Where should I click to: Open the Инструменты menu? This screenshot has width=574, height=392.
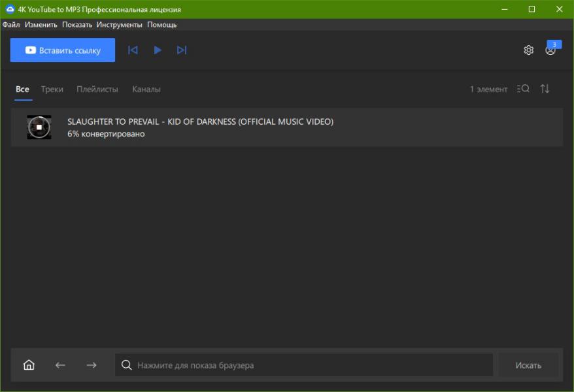120,25
